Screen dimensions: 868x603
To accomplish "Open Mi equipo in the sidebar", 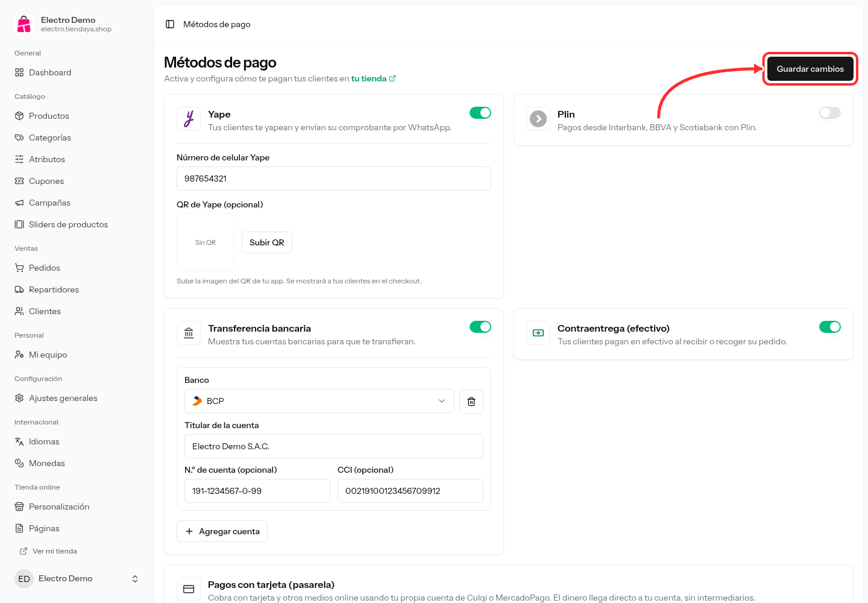I will (77, 355).
